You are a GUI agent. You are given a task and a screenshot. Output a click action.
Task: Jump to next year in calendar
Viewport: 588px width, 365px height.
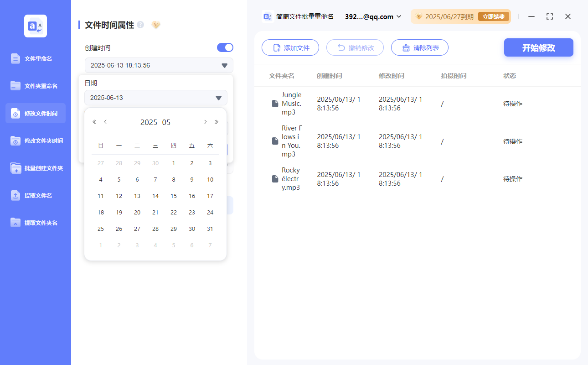pos(217,122)
